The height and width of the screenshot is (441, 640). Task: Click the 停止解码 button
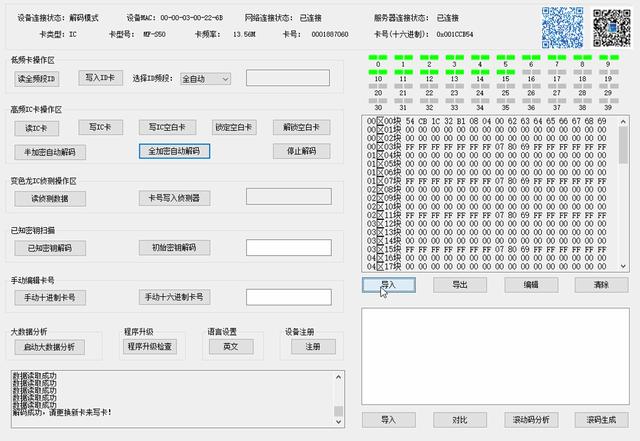(301, 151)
